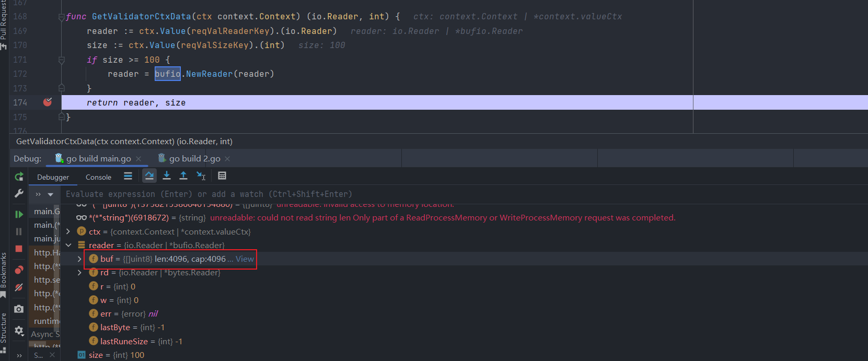Screen dimensions: 868x361
Task: Select the 'w = {int} 0' variable row
Action: (x=464, y=300)
